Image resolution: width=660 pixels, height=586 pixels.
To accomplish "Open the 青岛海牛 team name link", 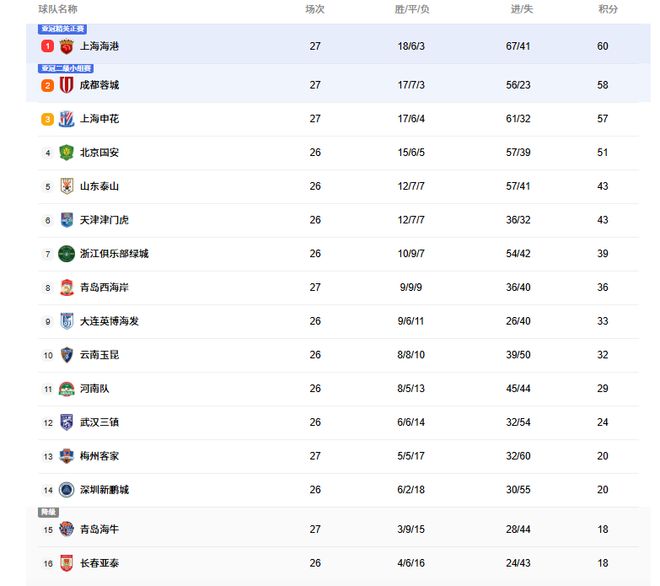I will point(99,529).
